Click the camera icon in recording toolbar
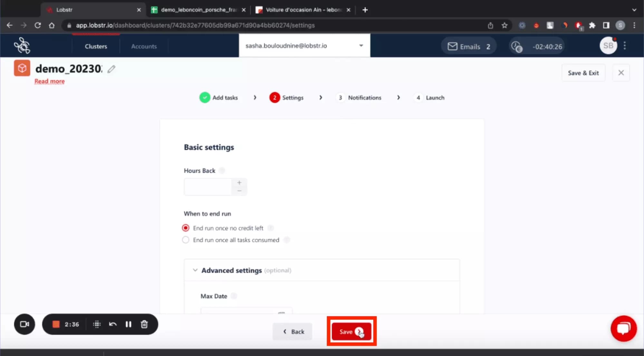The height and width of the screenshot is (356, 644). tap(24, 324)
